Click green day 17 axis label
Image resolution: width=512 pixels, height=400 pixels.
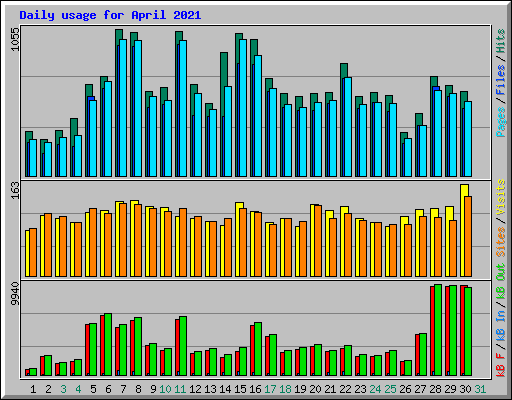tap(270, 389)
